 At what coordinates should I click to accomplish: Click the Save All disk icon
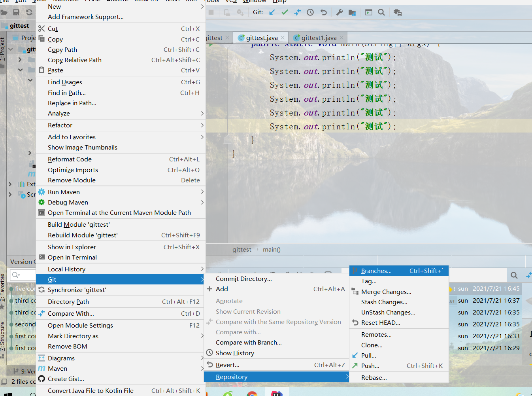[16, 12]
